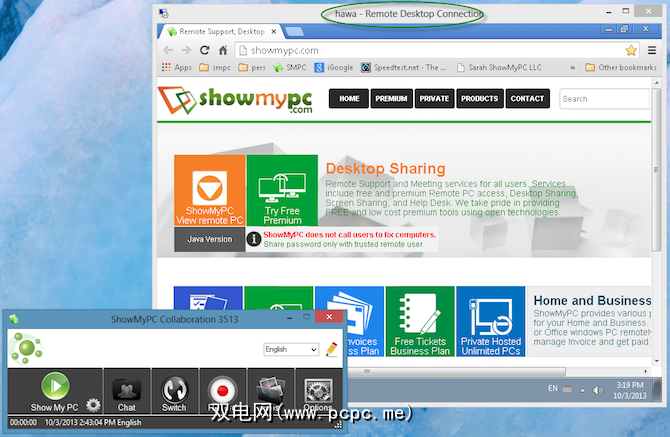Open the English language dropdown
The height and width of the screenshot is (437, 670).
click(x=291, y=349)
